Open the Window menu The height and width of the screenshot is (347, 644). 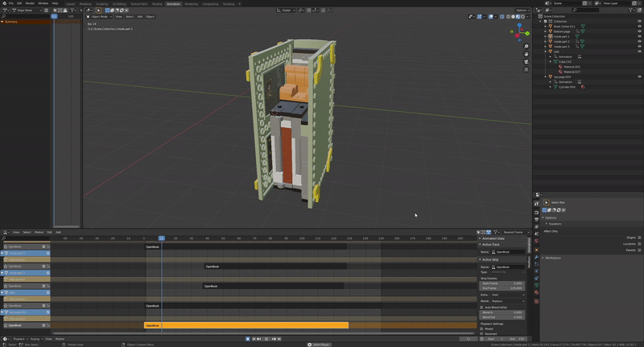[43, 3]
